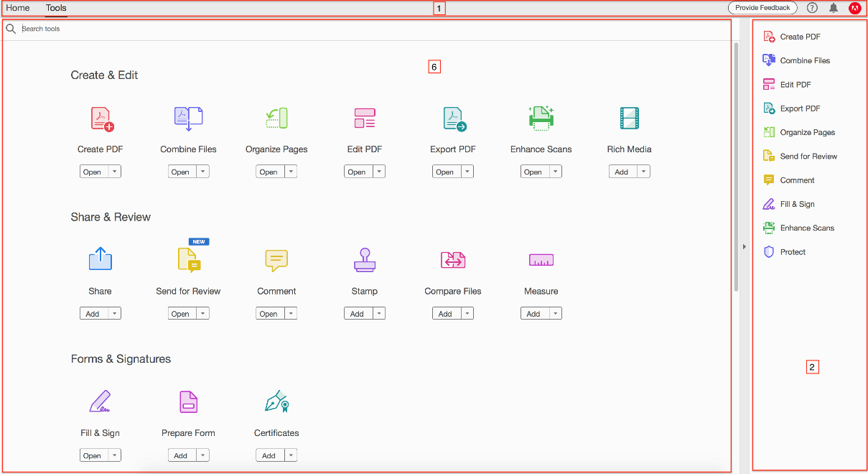Collapse the right sidebar panel chevron
Viewport: 868px width, 474px height.
(x=743, y=246)
